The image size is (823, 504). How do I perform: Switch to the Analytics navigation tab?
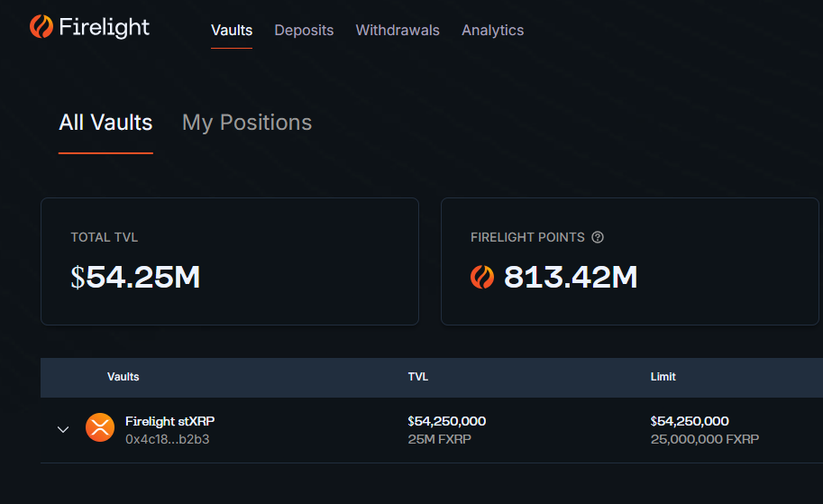tap(492, 31)
